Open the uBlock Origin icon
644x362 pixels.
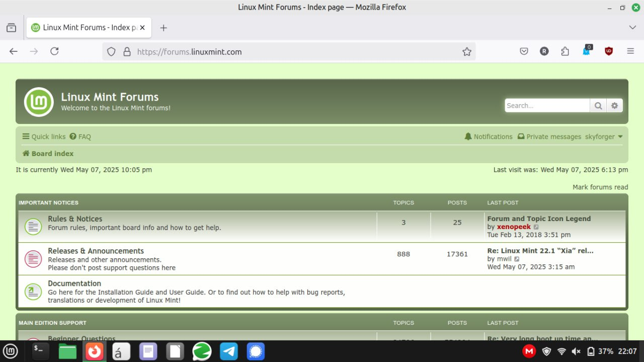point(609,51)
